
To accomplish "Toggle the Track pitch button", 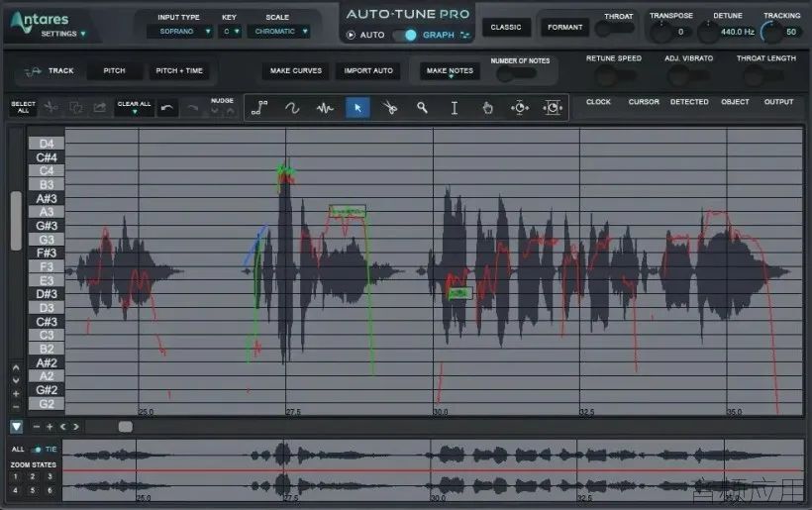I will pyautogui.click(x=50, y=71).
